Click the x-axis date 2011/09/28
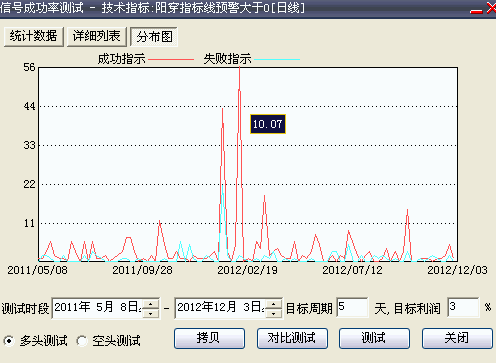 click(142, 270)
